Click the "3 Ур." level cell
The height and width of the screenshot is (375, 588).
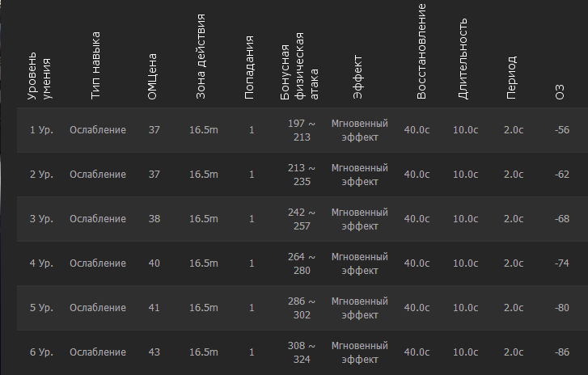coord(41,219)
